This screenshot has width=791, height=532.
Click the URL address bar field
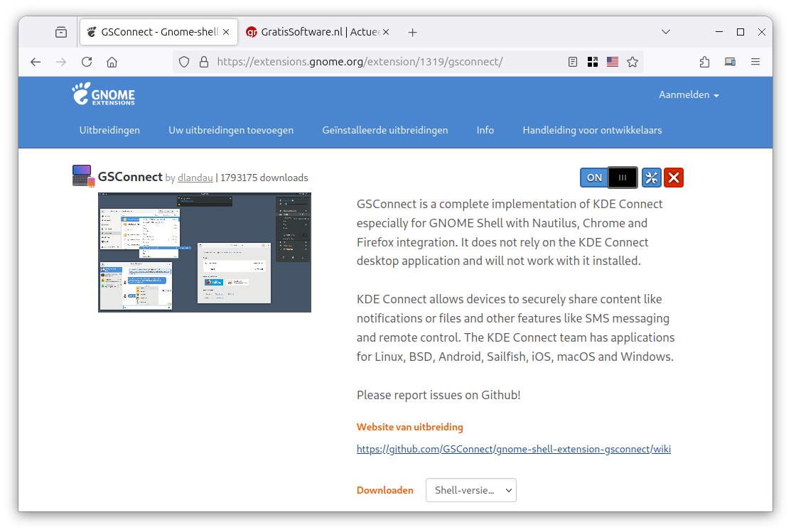[x=384, y=62]
